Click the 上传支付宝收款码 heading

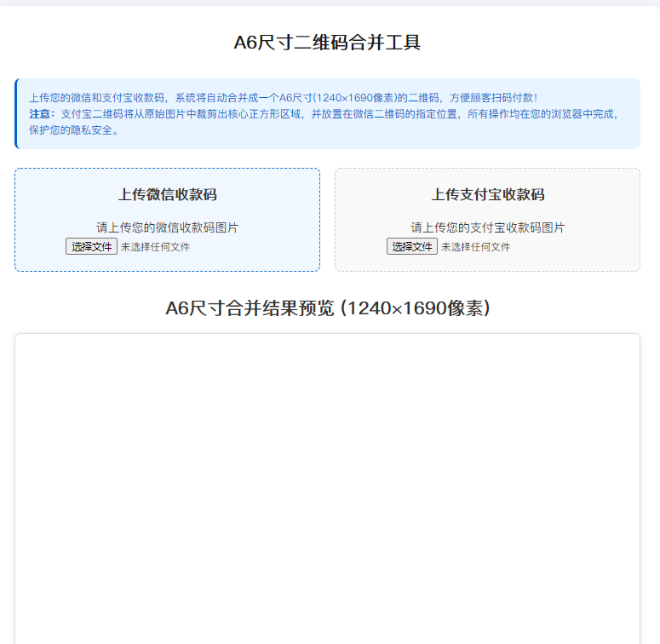[x=488, y=194]
